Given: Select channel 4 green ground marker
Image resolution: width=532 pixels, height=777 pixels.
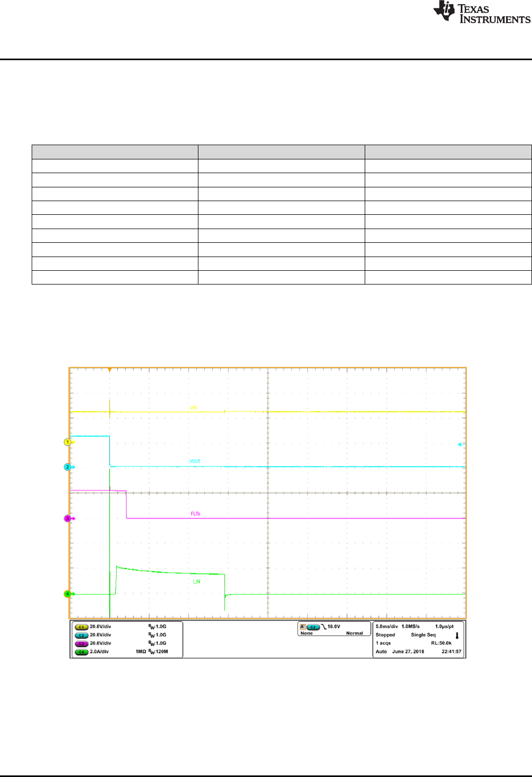Looking at the screenshot, I should pyautogui.click(x=68, y=594).
